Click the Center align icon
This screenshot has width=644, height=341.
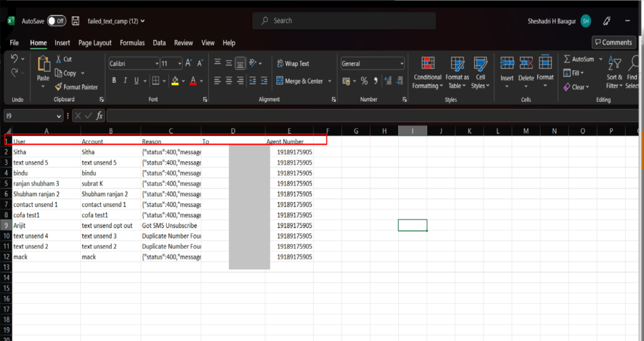point(229,81)
